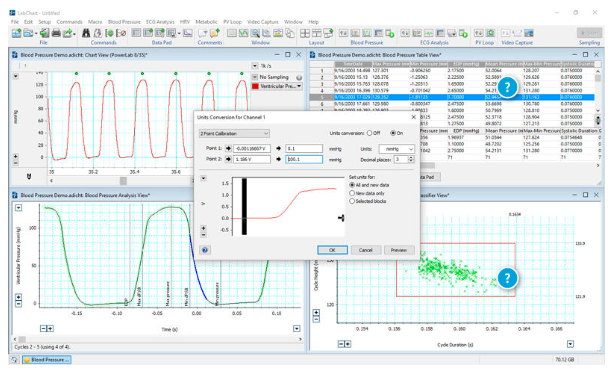The image size is (612, 372).
Task: Open Analysis View bottom-right axis dropdown
Action: tap(297, 329)
